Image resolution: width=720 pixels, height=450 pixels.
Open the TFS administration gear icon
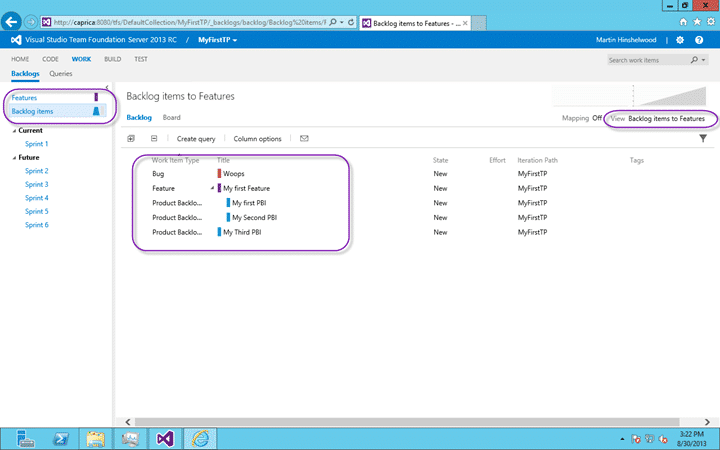[x=680, y=40]
